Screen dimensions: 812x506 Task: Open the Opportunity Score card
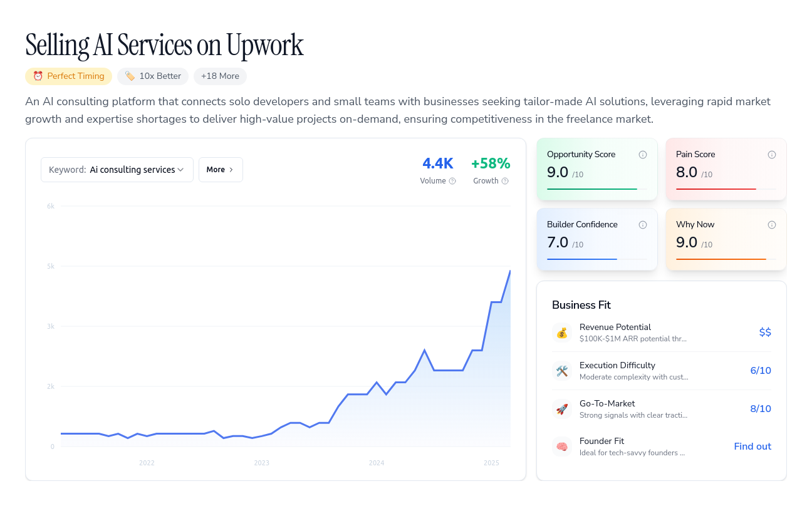pos(597,170)
